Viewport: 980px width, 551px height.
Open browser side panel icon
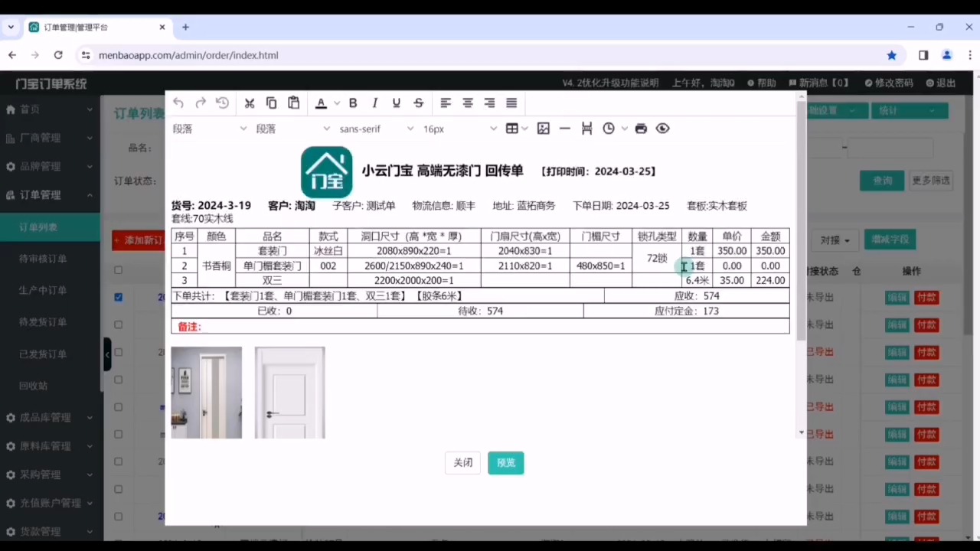[x=923, y=55]
